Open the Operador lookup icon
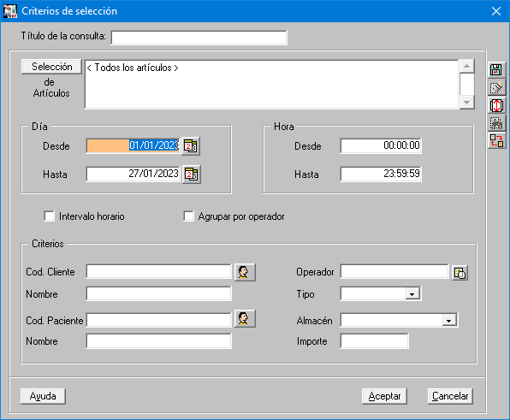Image resolution: width=510 pixels, height=420 pixels. [x=460, y=273]
